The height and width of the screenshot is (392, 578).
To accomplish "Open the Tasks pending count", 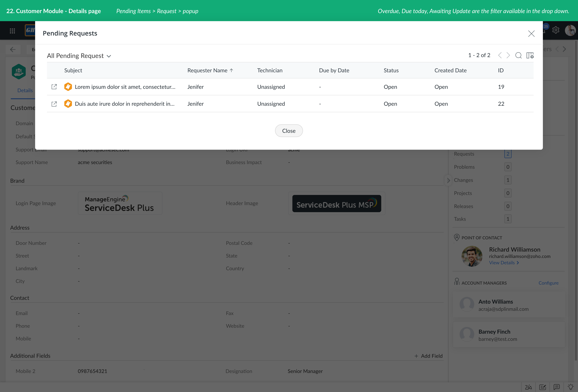I will point(508,219).
